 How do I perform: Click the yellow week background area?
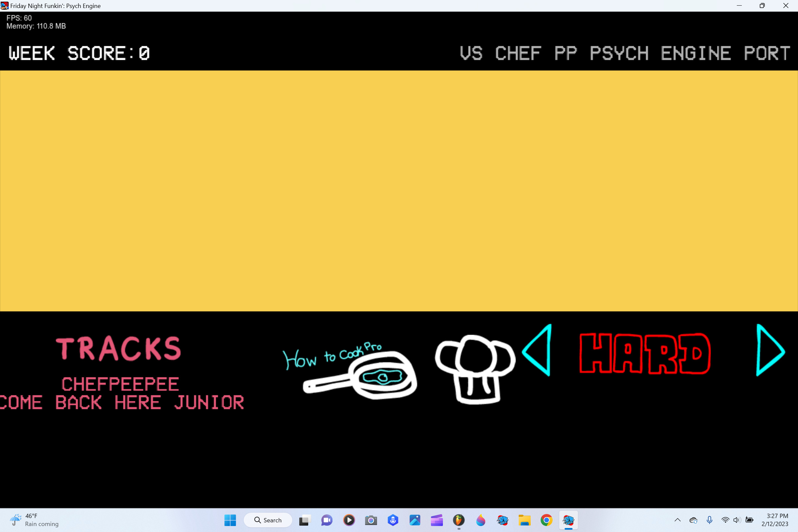pos(399,191)
